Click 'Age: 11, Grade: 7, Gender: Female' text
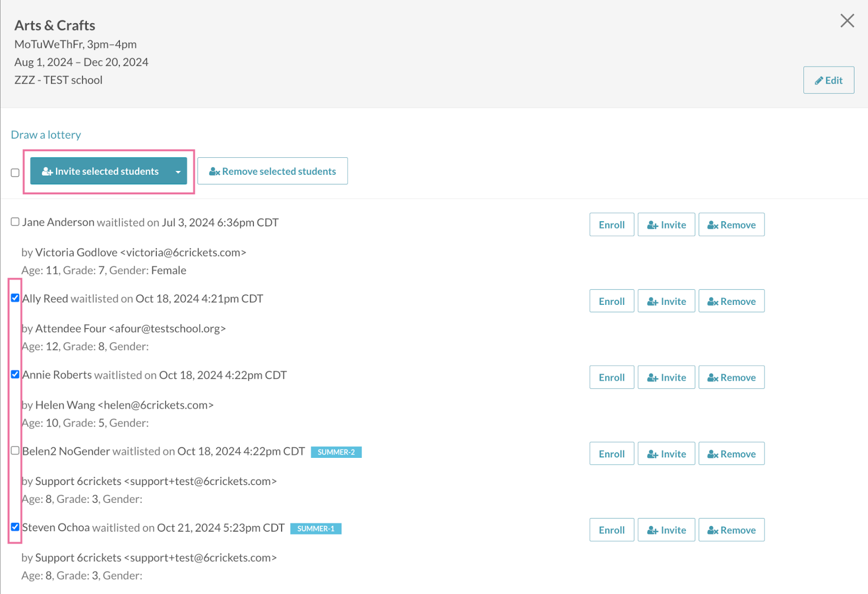The width and height of the screenshot is (868, 594). tap(104, 270)
